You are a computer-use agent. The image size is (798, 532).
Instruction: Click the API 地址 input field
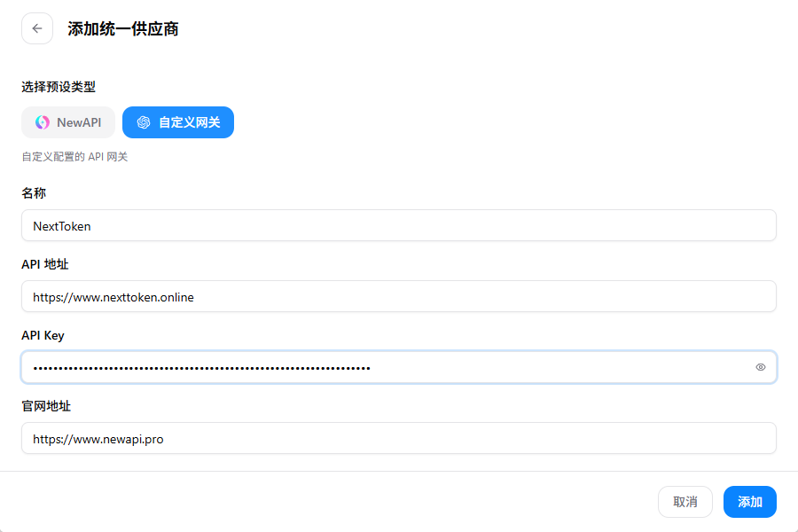click(x=399, y=296)
